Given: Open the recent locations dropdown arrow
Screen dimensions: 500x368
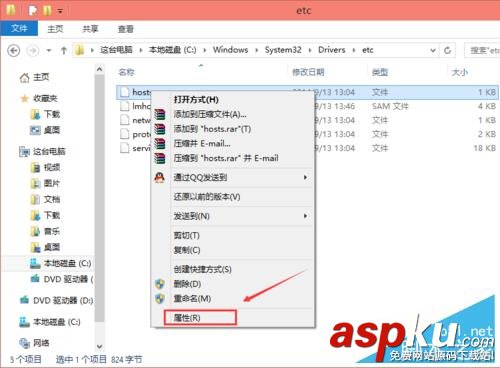Looking at the screenshot, I should point(49,51).
